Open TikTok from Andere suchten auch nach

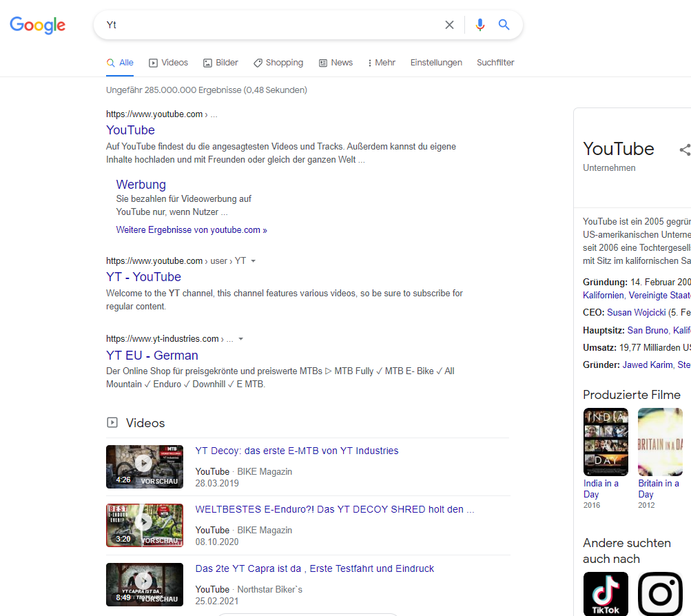point(606,593)
